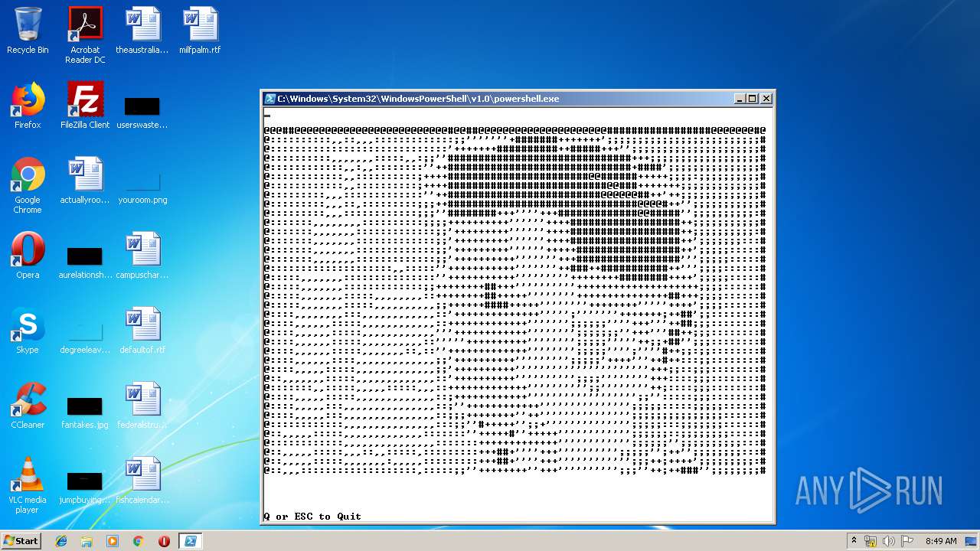Select the theaustralia Word document icon
980x551 pixels.
click(142, 31)
